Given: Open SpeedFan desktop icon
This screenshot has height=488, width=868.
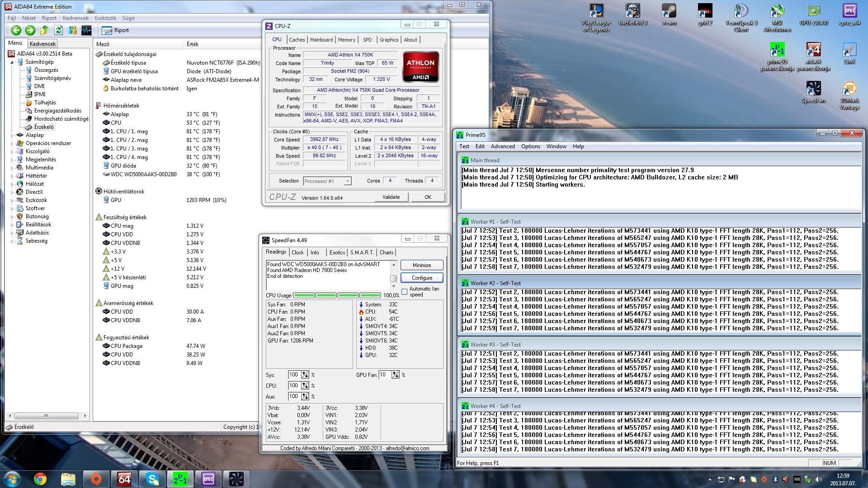Looking at the screenshot, I should 813,92.
